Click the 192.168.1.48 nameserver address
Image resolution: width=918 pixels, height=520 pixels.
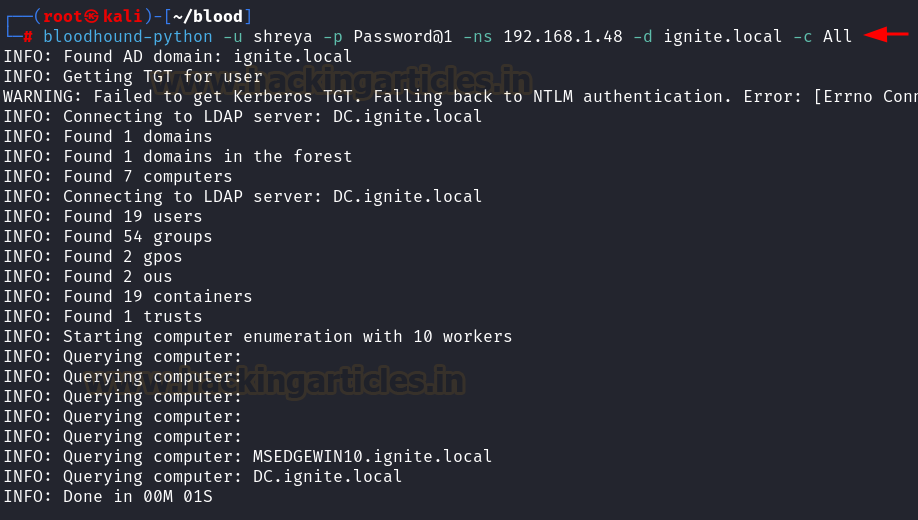pyautogui.click(x=563, y=36)
